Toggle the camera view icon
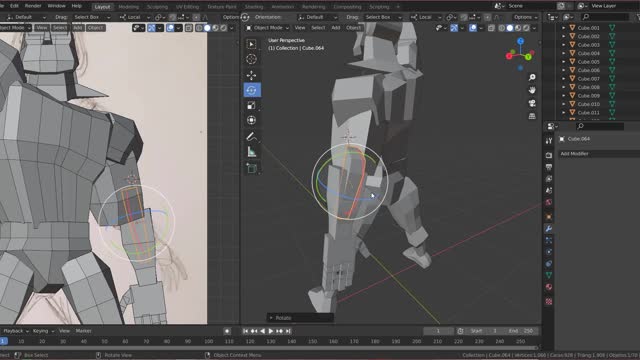 (532, 103)
